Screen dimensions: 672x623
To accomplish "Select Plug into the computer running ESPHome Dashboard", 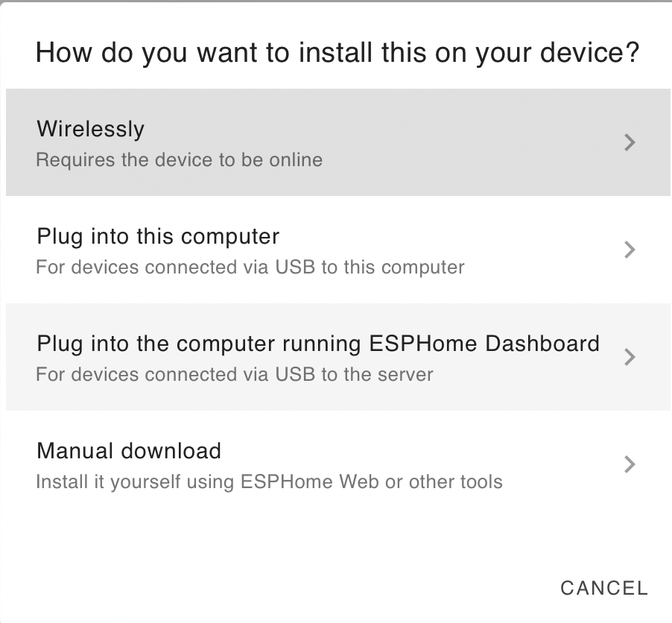I will [338, 357].
